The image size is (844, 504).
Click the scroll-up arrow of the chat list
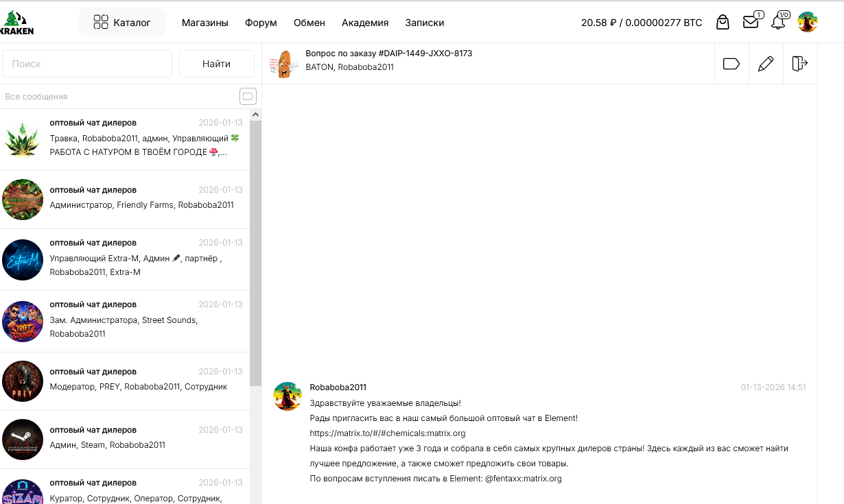(x=255, y=115)
